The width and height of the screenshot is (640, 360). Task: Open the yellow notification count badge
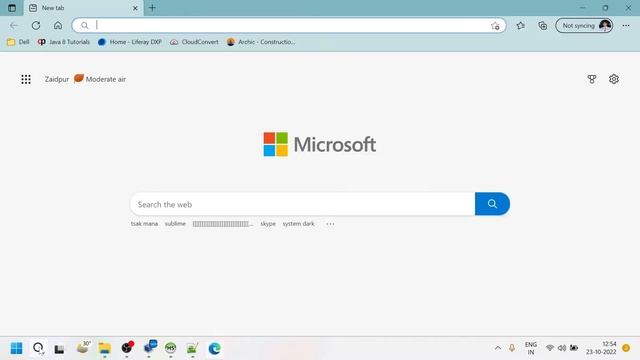click(626, 348)
